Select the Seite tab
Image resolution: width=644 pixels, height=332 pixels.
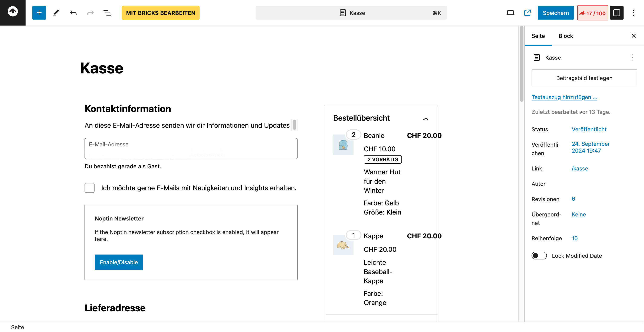coord(538,36)
